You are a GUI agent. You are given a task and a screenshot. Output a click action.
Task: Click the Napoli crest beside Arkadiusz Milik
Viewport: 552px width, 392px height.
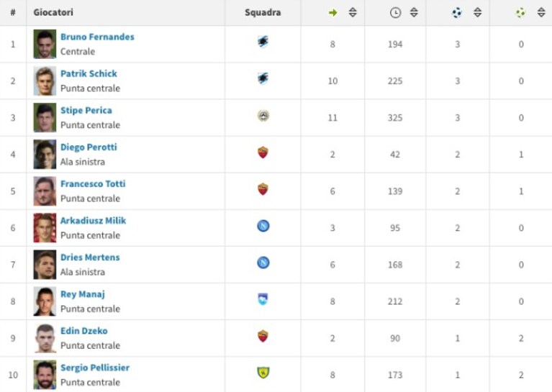[263, 226]
